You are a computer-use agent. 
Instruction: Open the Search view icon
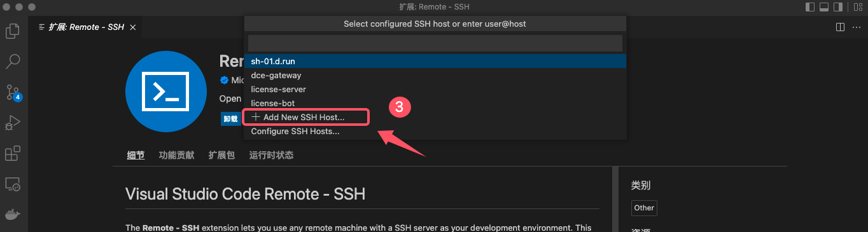[x=13, y=61]
